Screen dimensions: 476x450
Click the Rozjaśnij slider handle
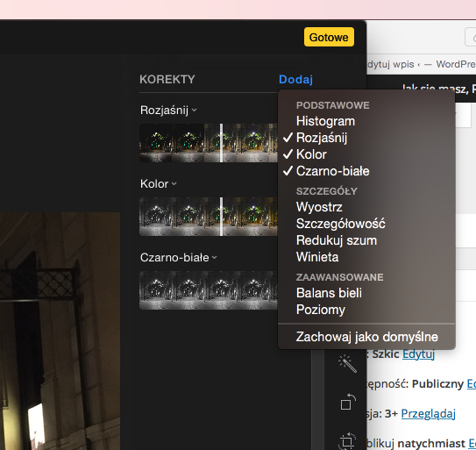[x=221, y=143]
